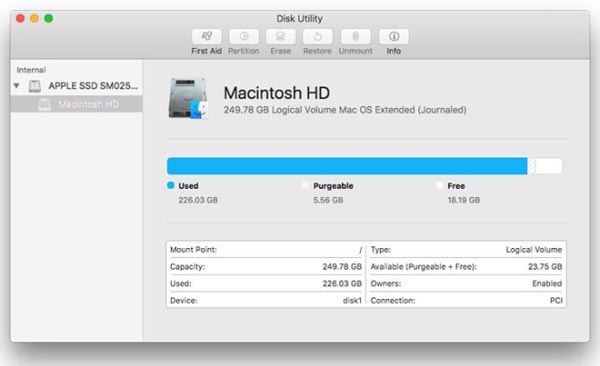600x366 pixels.
Task: Click the 249.78 GB Logical Volume subtitle
Action: pyautogui.click(x=345, y=110)
